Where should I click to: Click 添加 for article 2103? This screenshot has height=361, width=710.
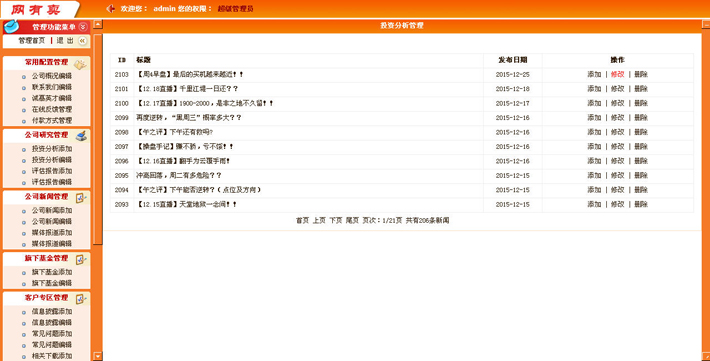[x=594, y=74]
